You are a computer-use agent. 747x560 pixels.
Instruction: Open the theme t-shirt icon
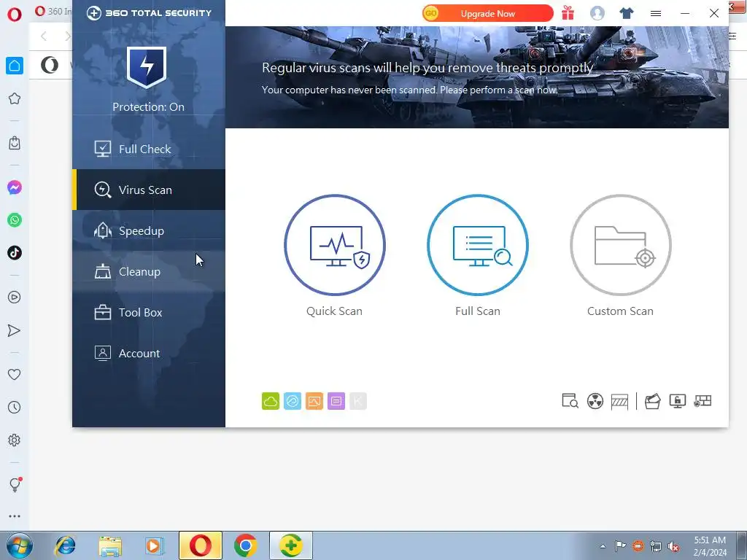627,13
